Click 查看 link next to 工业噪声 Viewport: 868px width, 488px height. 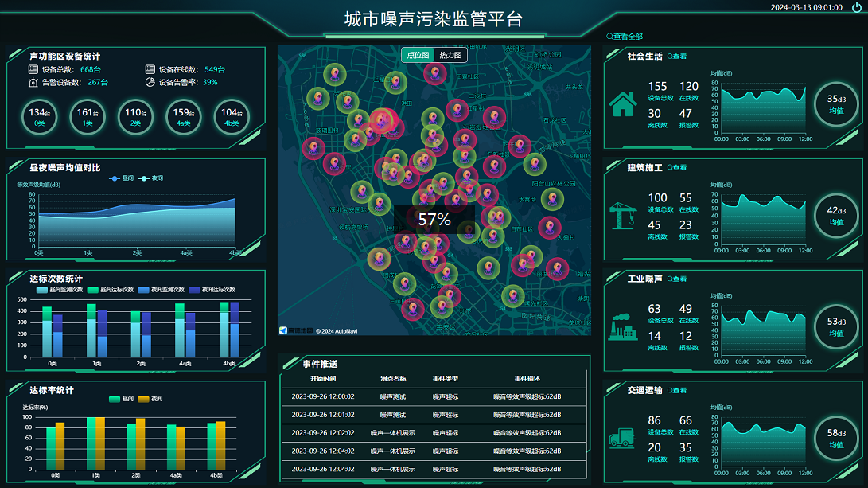(676, 279)
